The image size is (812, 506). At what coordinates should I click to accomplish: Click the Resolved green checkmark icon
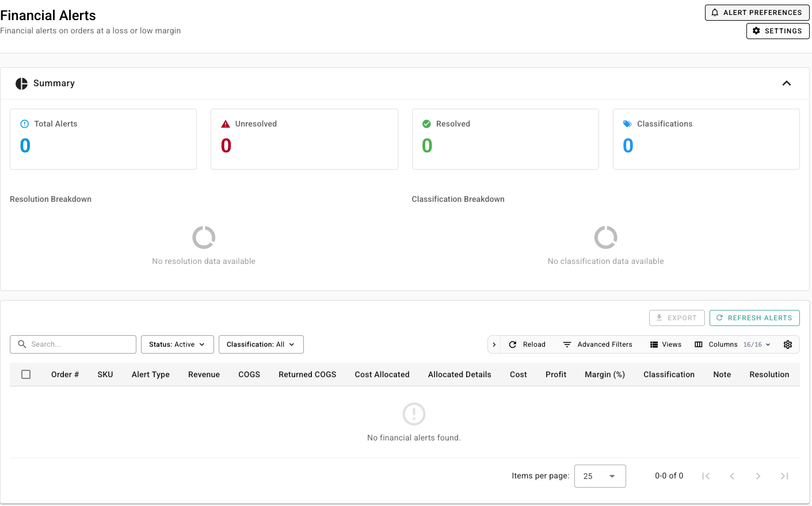[426, 124]
